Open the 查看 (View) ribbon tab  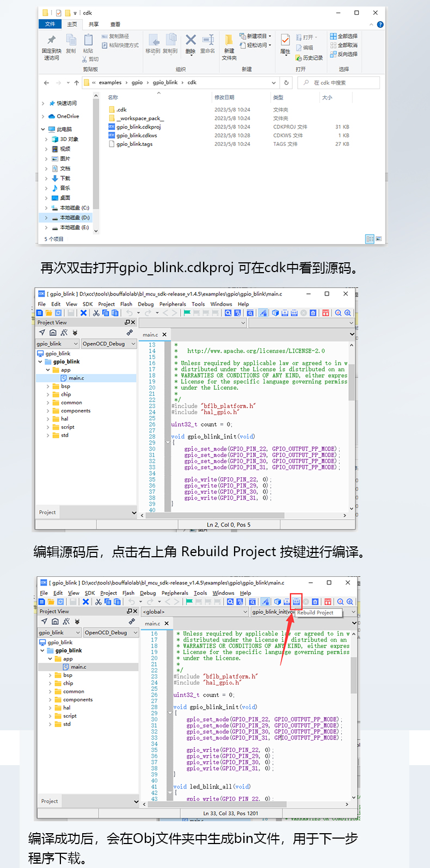pos(115,24)
